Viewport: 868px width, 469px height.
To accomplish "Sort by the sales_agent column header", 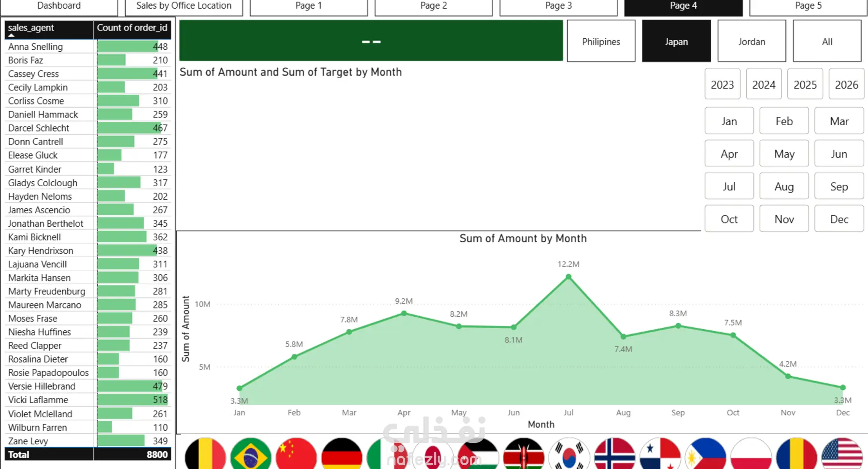I will pos(49,29).
